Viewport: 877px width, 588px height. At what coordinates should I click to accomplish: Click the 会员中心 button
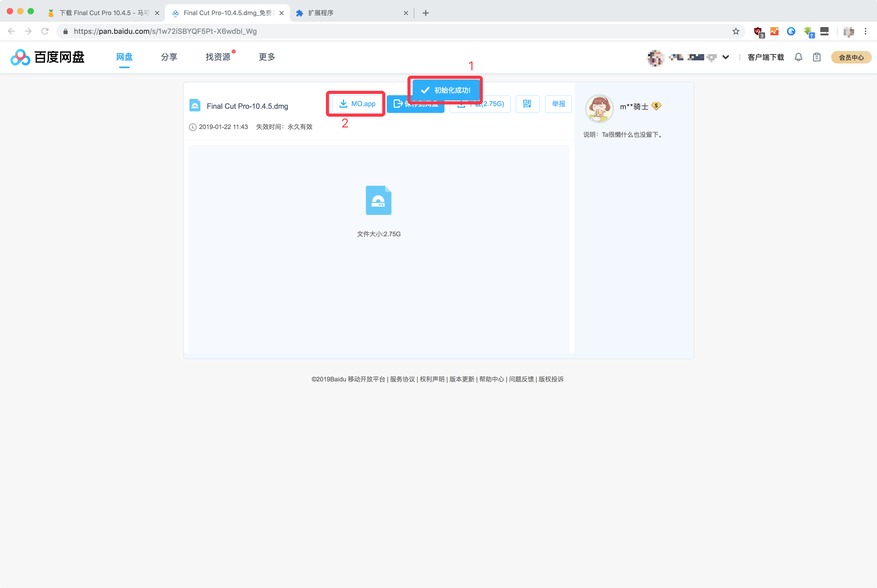click(851, 57)
